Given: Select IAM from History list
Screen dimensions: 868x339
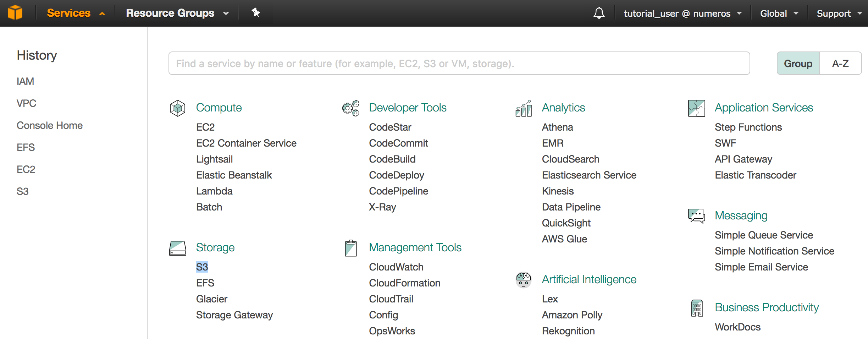Looking at the screenshot, I should 25,81.
